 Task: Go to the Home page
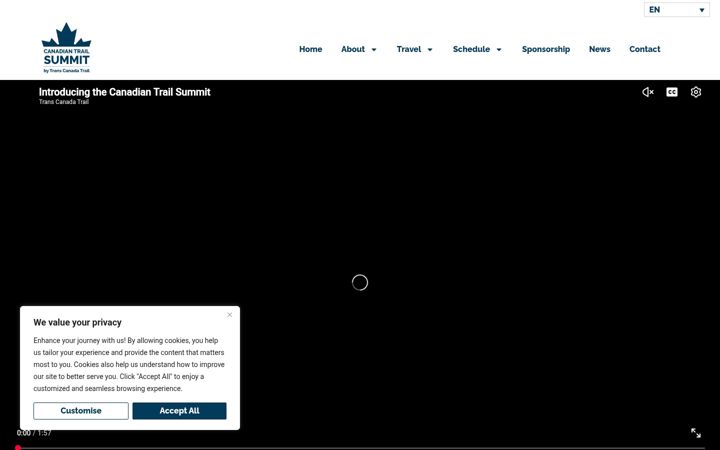[x=310, y=49]
